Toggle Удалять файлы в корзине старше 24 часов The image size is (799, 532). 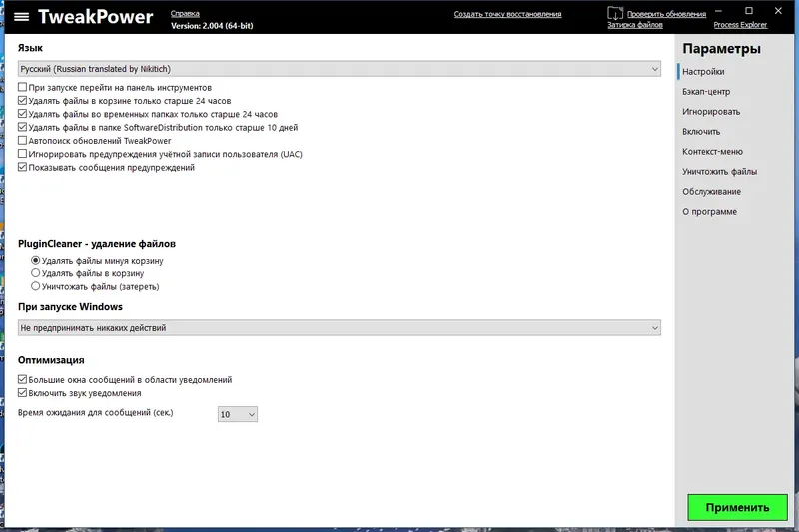point(22,100)
